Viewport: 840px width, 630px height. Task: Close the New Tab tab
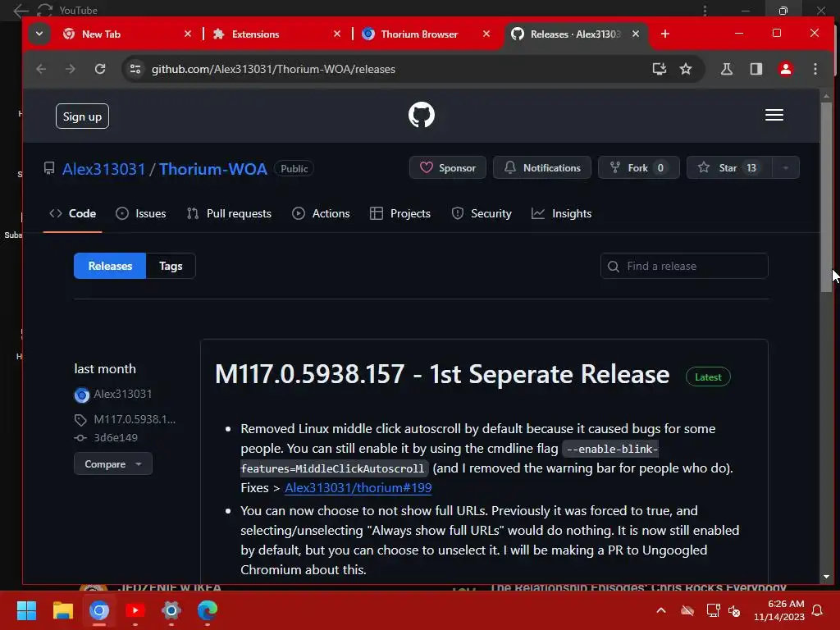click(x=188, y=34)
